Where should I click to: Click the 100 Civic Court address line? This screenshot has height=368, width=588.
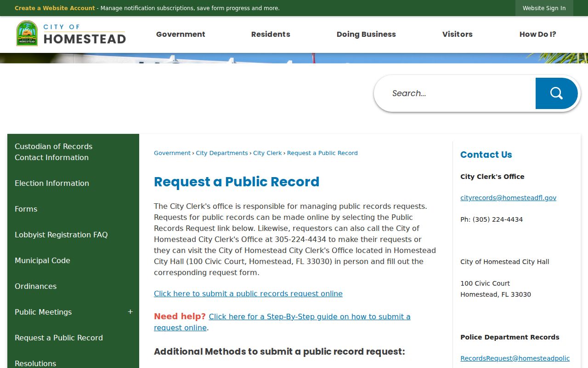pos(485,283)
